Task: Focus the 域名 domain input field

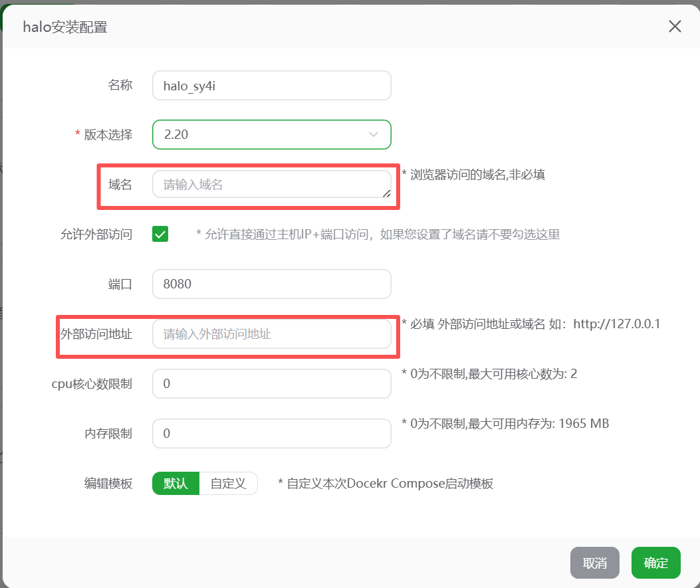Action: pyautogui.click(x=271, y=184)
